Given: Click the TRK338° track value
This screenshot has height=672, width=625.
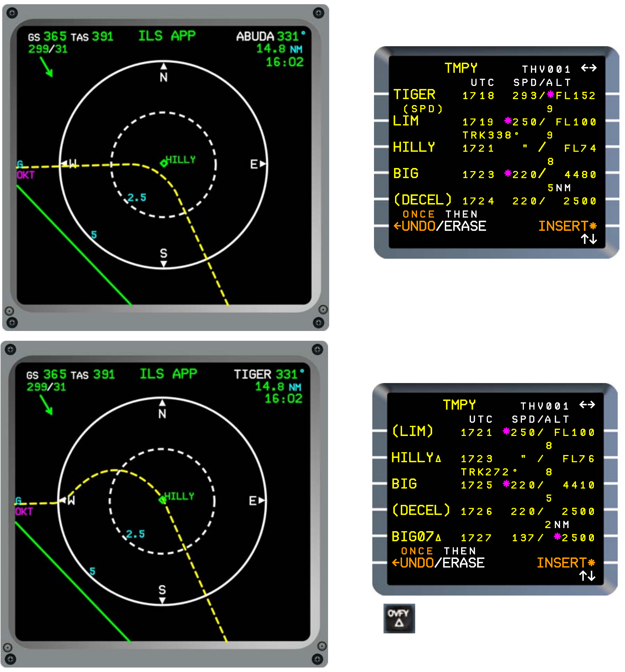Looking at the screenshot, I should point(491,135).
